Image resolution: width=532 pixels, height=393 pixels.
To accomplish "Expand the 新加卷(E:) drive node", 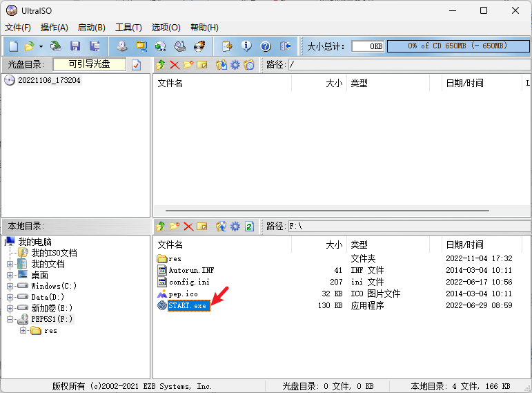I will click(x=10, y=308).
